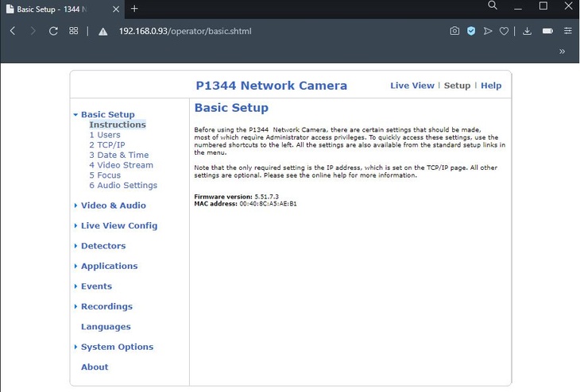Expand the toolbar overflow chevrons
The height and width of the screenshot is (392, 580).
(x=563, y=52)
